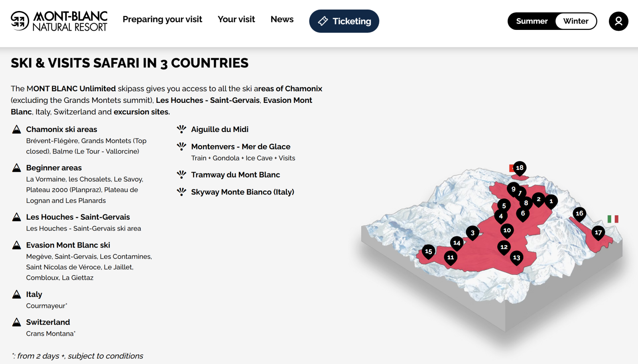
Task: Click the Evasion Mont Blanc ski heading
Action: (x=68, y=245)
